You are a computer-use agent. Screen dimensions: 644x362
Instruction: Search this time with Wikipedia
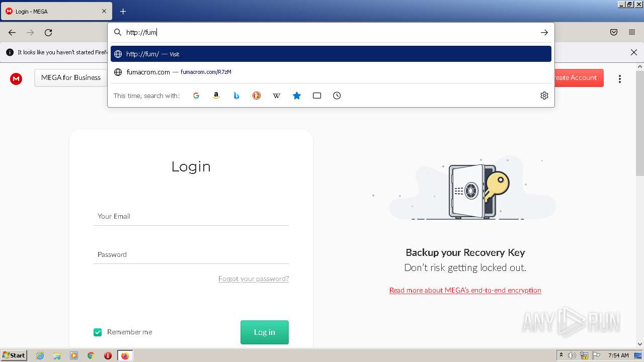click(x=277, y=96)
